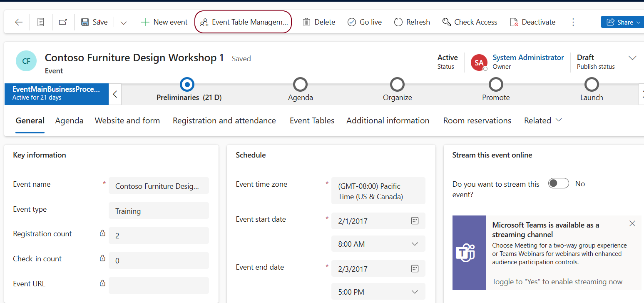Click the Event start date field
644x303 pixels.
click(x=378, y=221)
